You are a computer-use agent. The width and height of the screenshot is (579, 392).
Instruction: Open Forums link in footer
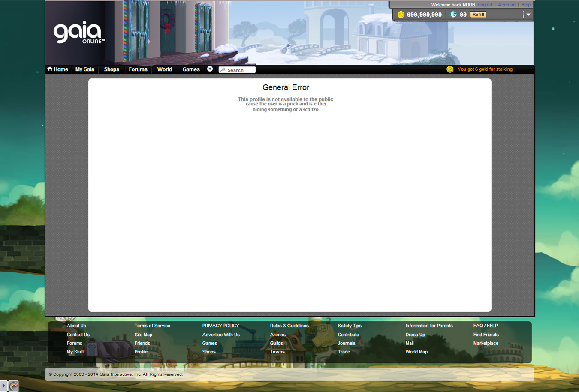coord(74,343)
